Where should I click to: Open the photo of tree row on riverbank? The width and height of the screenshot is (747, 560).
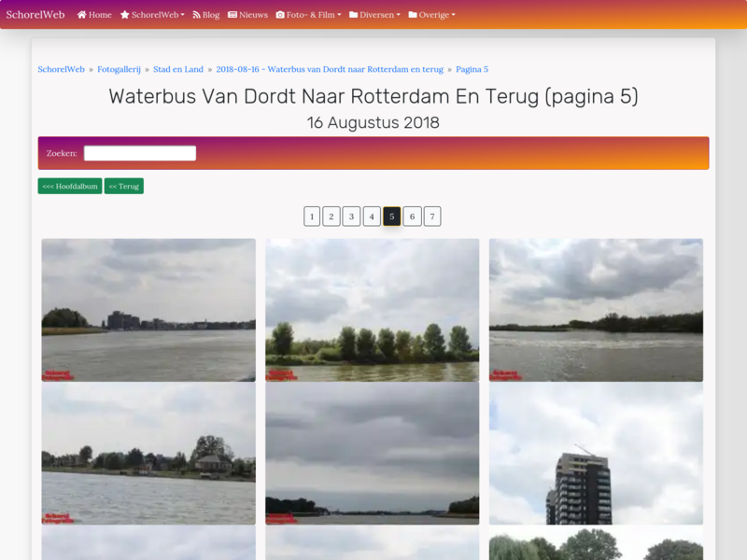(x=372, y=310)
